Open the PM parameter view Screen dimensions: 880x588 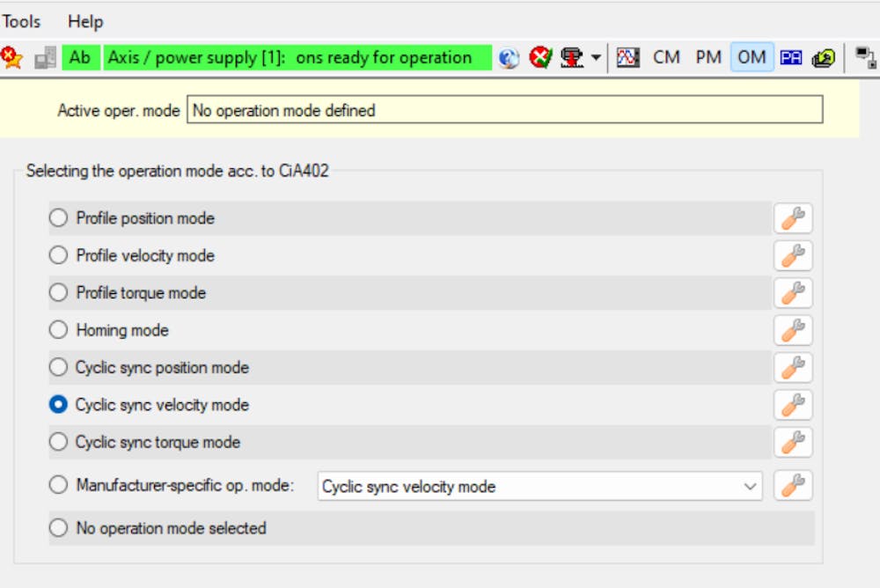coord(708,57)
